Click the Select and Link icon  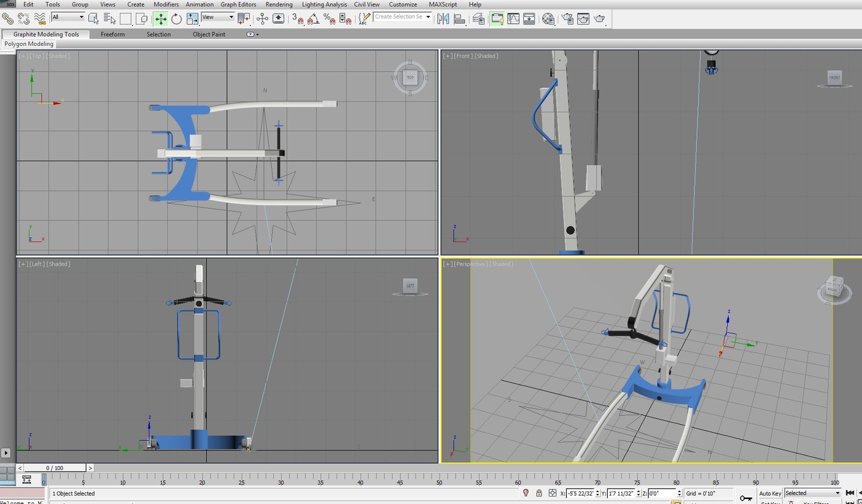(8, 18)
